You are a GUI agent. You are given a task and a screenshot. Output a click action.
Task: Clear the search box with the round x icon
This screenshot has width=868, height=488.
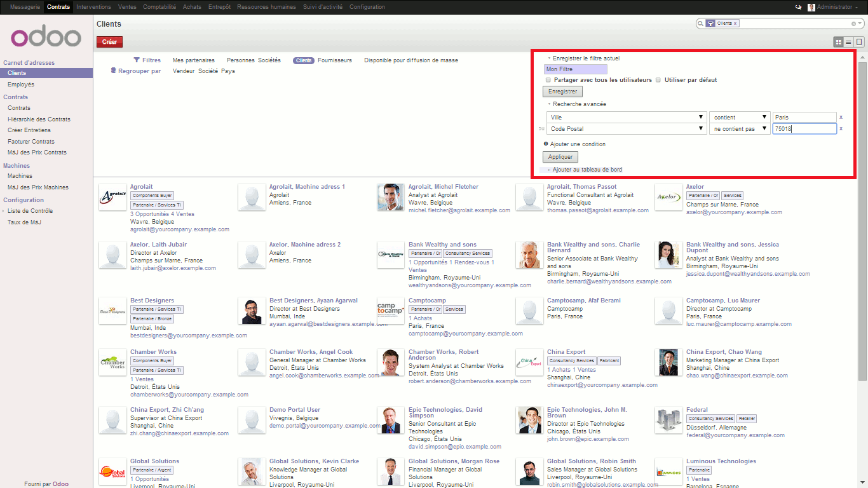coord(853,24)
